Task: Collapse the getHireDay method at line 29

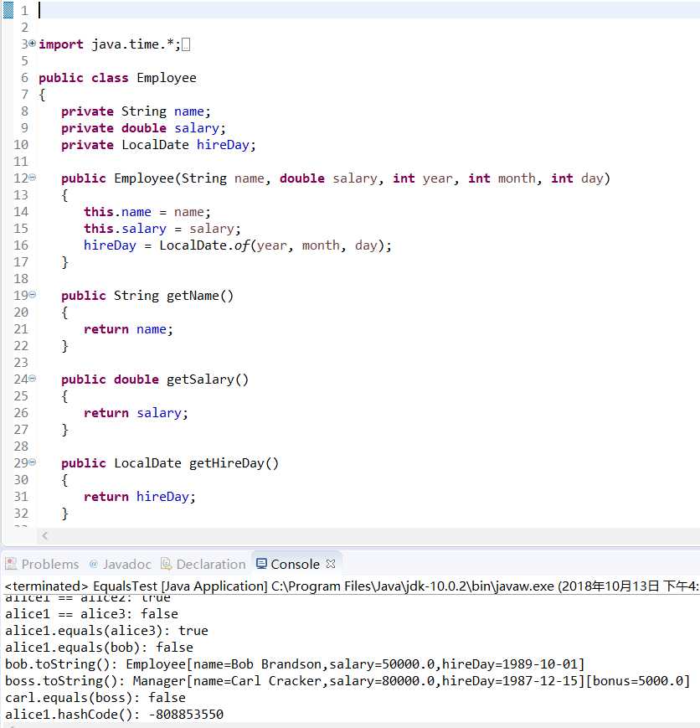Action: (33, 462)
